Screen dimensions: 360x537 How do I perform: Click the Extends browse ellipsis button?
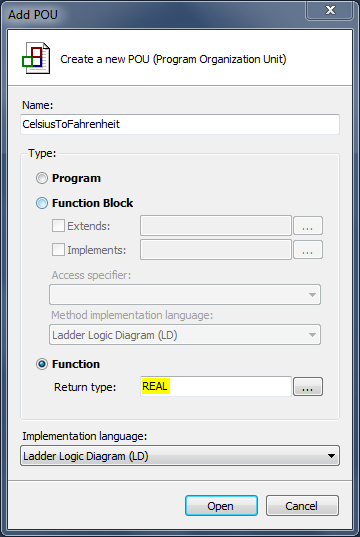308,226
